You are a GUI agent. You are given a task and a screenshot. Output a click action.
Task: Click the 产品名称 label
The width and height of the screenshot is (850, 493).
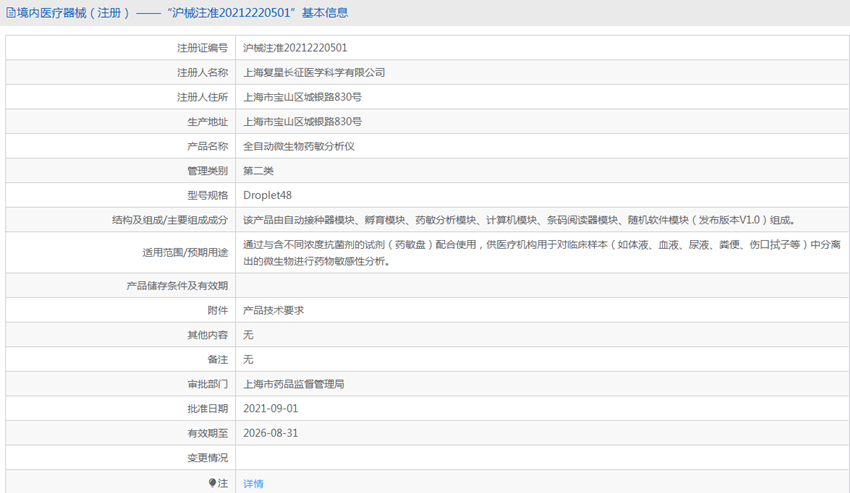tap(208, 146)
